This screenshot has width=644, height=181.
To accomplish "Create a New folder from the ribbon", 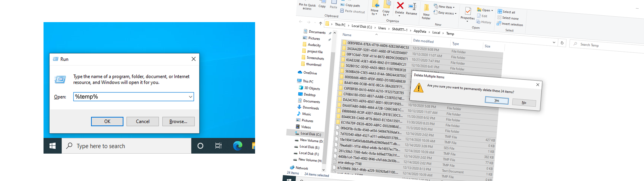I will (x=426, y=12).
